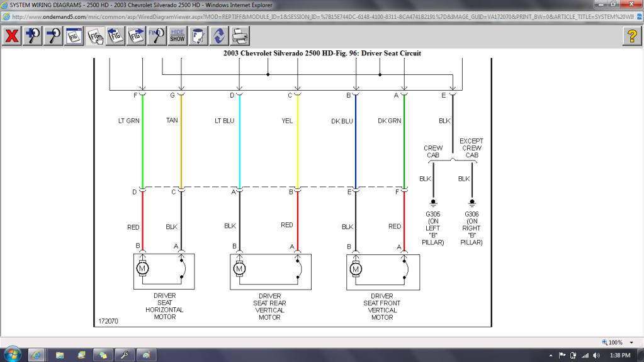Open the Windows Start menu
The image size is (644, 362).
pyautogui.click(x=13, y=354)
